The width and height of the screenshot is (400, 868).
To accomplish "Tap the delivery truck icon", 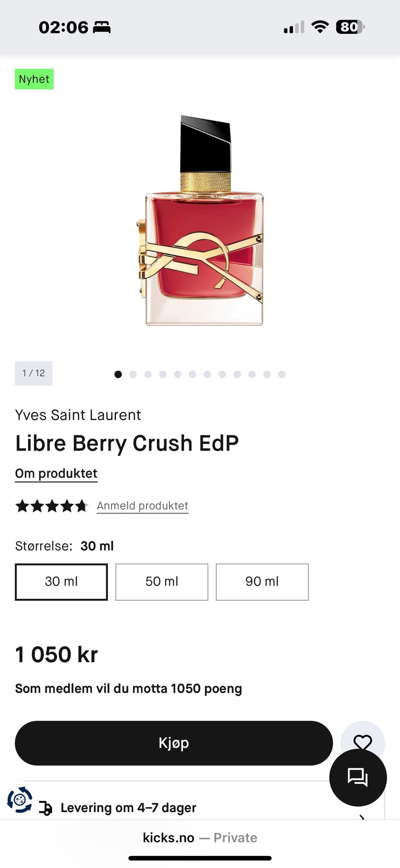I will 45,808.
